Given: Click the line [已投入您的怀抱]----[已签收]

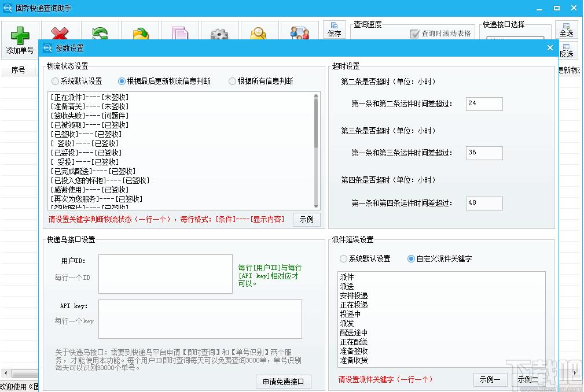Looking at the screenshot, I should 100,180.
